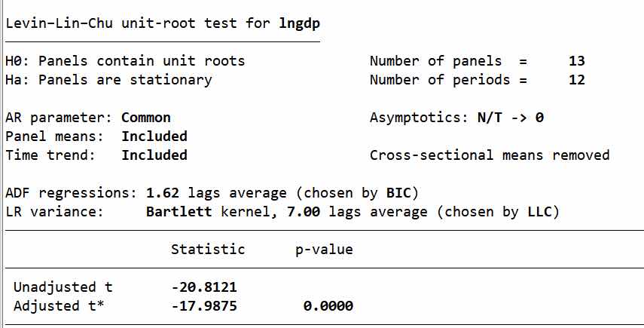
Task: Click the Unadjusted t row label
Action: coord(66,287)
